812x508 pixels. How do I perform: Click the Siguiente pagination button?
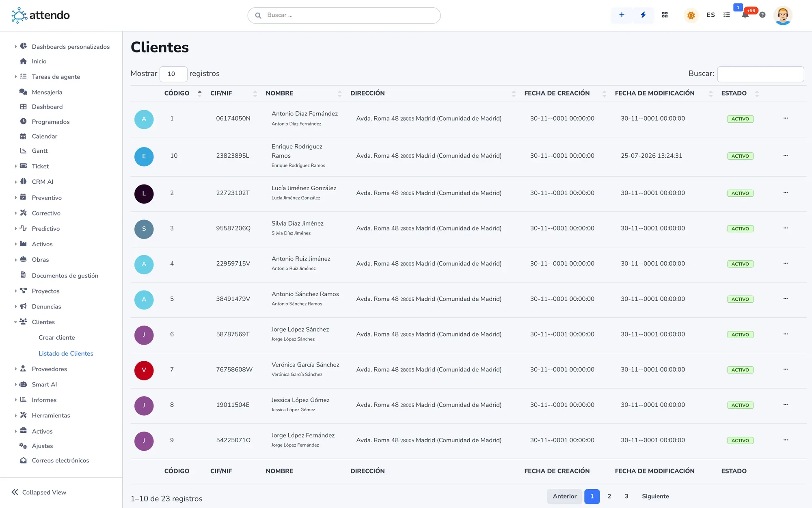[x=655, y=496]
